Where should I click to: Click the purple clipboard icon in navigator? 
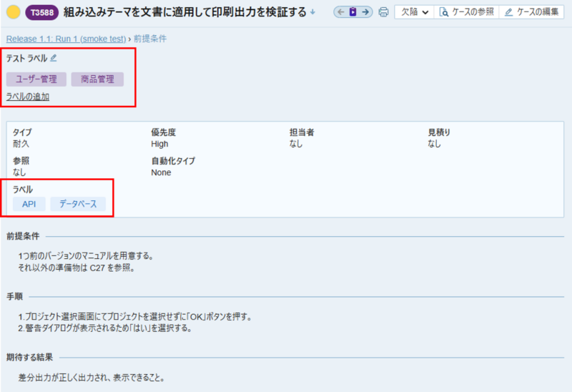click(353, 12)
